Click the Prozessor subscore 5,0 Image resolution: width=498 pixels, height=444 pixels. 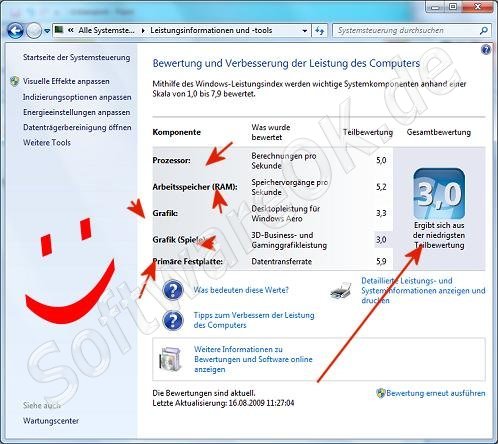click(x=381, y=160)
